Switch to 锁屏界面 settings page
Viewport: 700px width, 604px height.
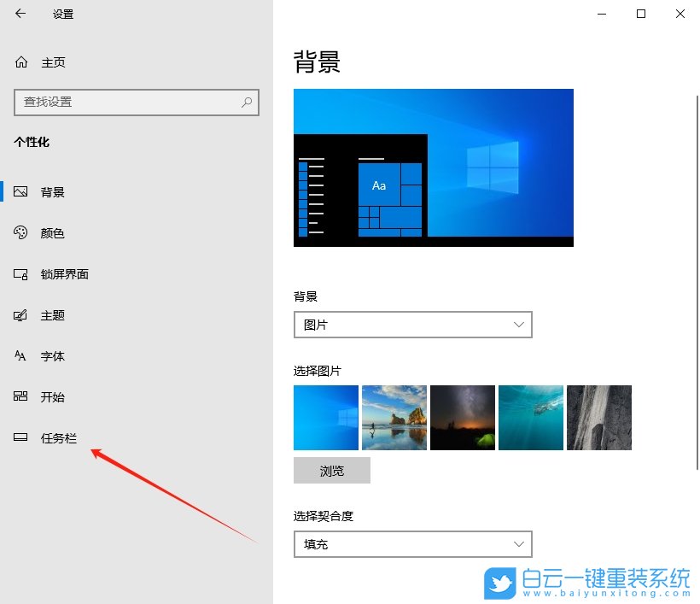coord(64,273)
